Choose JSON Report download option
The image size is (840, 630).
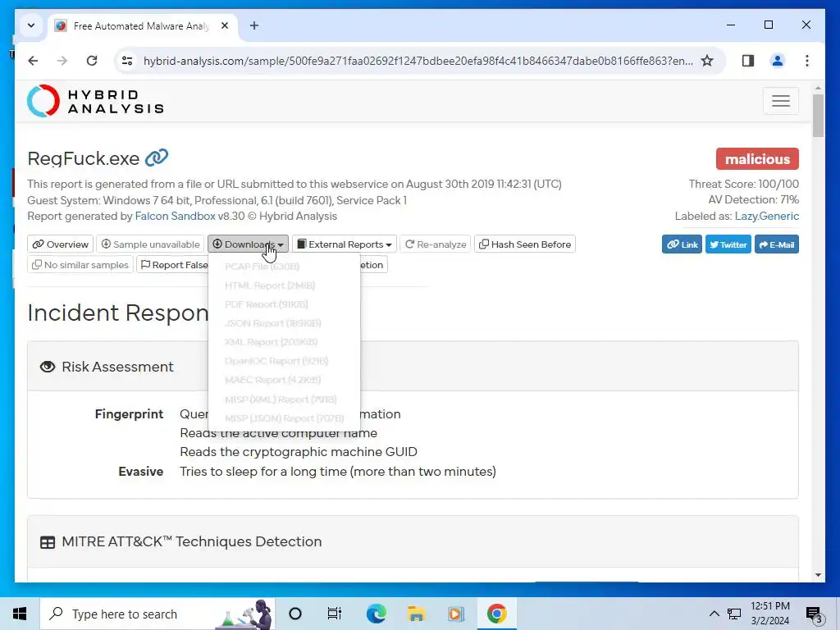click(272, 323)
